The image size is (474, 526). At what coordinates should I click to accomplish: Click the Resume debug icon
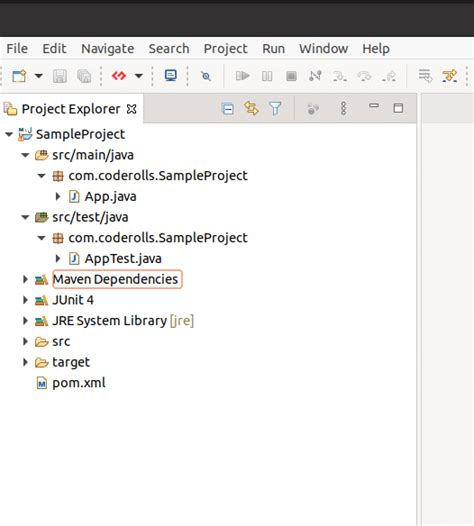[x=242, y=76]
